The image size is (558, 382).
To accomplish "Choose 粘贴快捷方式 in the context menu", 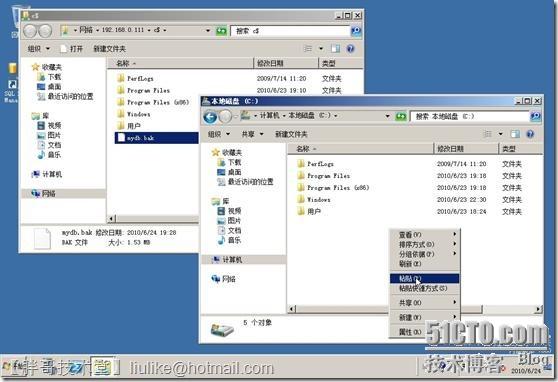I will [x=425, y=288].
